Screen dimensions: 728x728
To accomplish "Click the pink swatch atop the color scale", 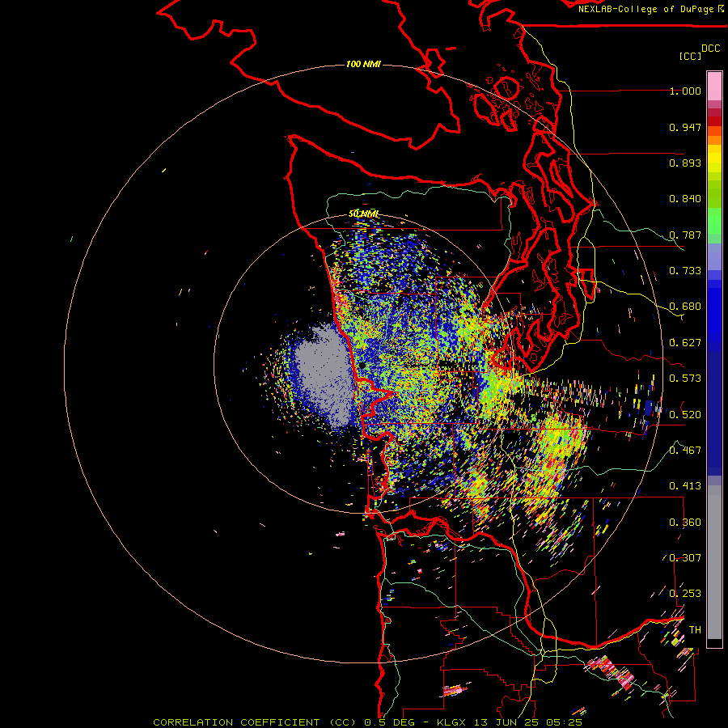I will click(714, 86).
